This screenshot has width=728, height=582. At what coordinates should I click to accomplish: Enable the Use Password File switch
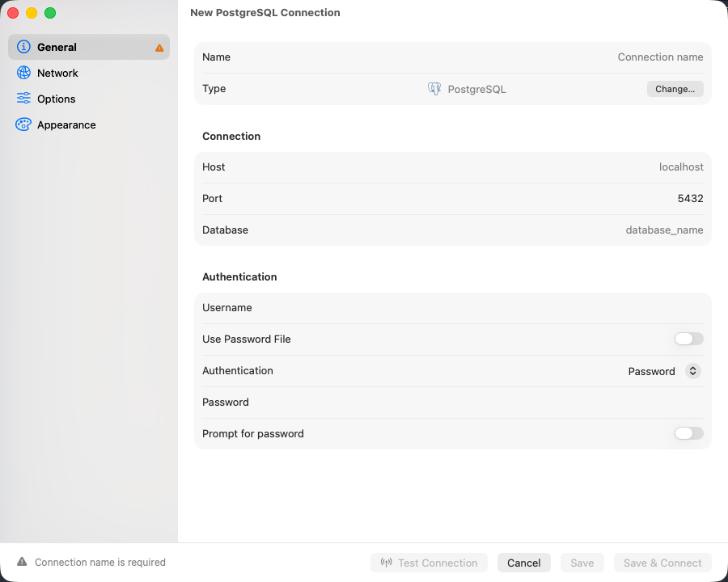click(x=689, y=339)
